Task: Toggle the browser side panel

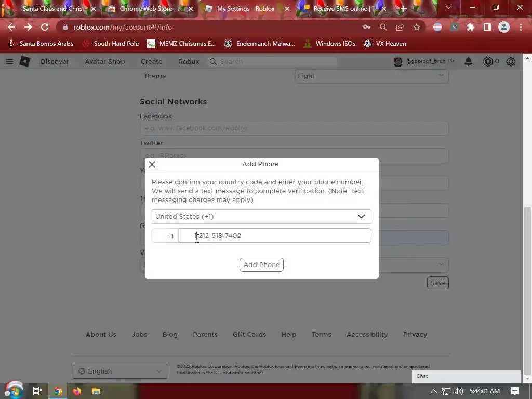Action: click(x=487, y=27)
